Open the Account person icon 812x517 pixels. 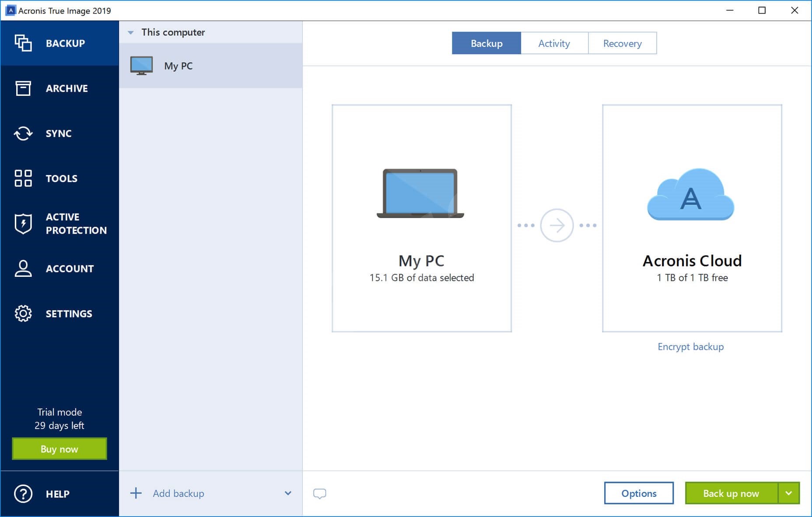click(x=23, y=269)
